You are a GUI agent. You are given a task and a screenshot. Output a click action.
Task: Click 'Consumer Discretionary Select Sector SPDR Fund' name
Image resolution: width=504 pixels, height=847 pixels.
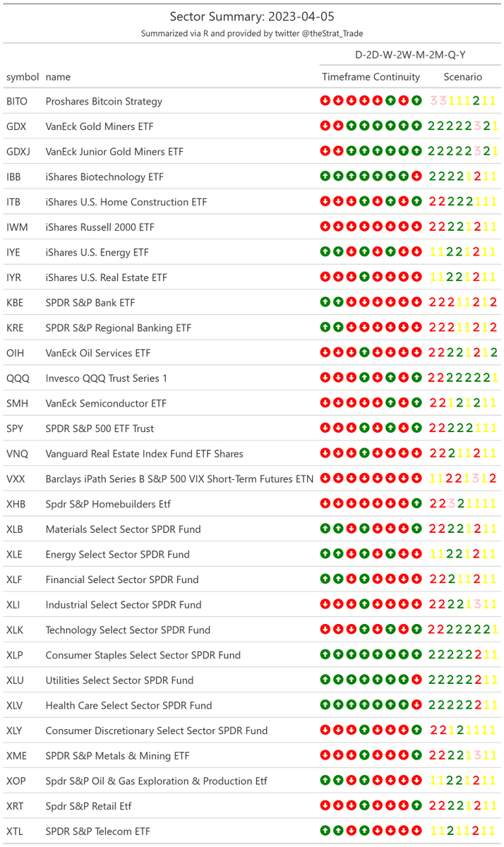pyautogui.click(x=157, y=731)
